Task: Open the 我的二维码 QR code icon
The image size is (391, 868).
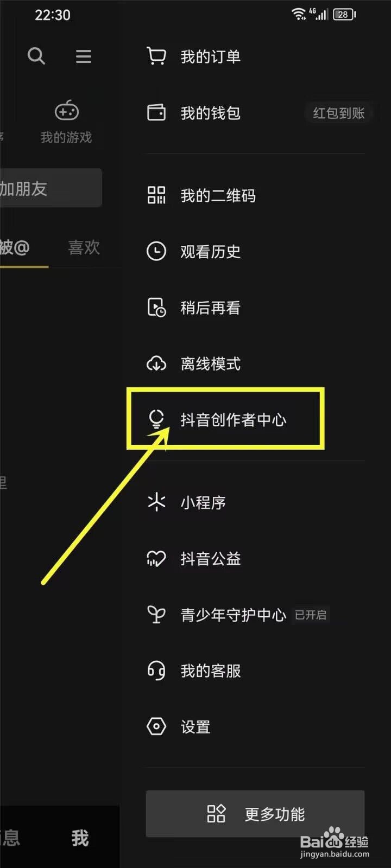Action: [156, 195]
